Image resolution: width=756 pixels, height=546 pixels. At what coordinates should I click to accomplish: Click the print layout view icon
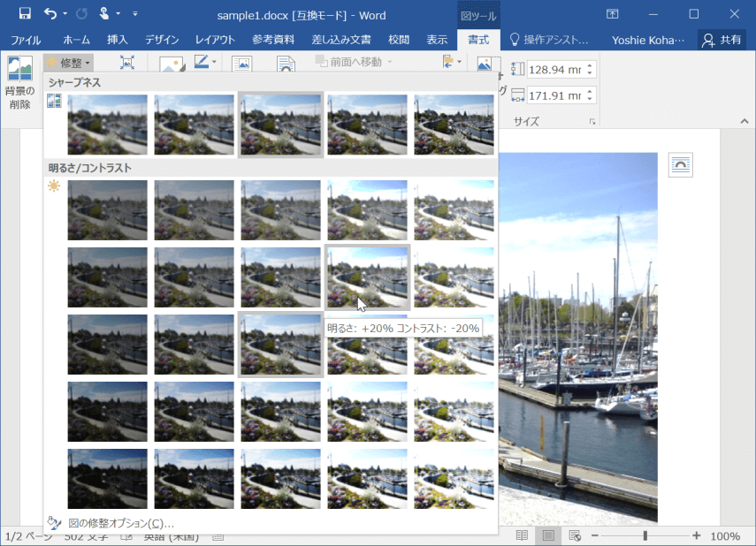pyautogui.click(x=548, y=535)
